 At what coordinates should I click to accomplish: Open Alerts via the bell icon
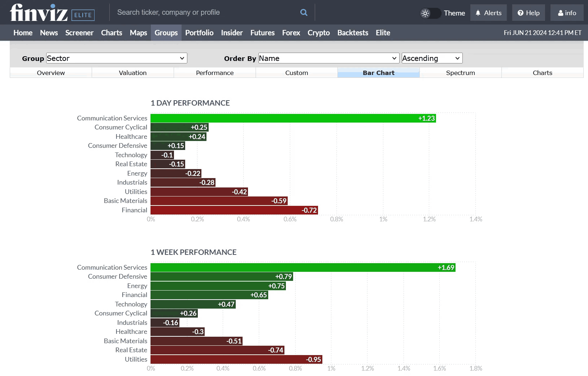[488, 12]
